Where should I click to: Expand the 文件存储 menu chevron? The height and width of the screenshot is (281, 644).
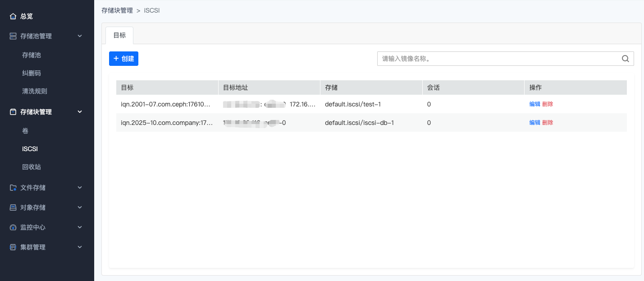80,188
